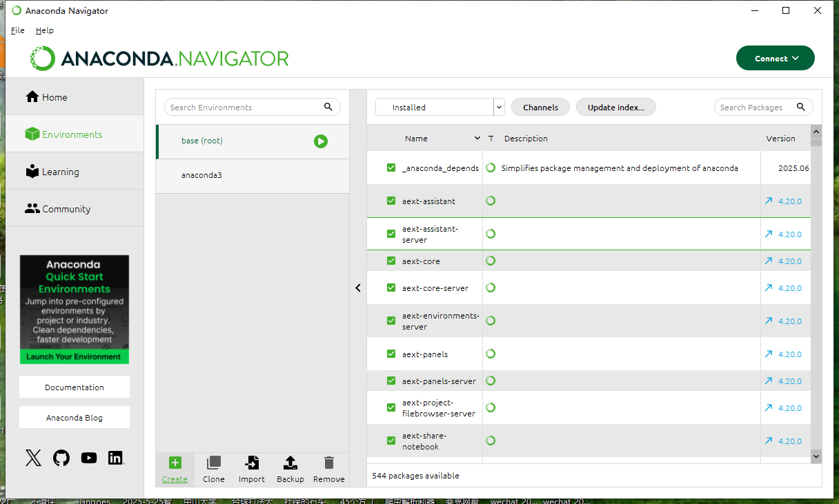Remove the selected environment
The height and width of the screenshot is (504, 839).
point(329,470)
